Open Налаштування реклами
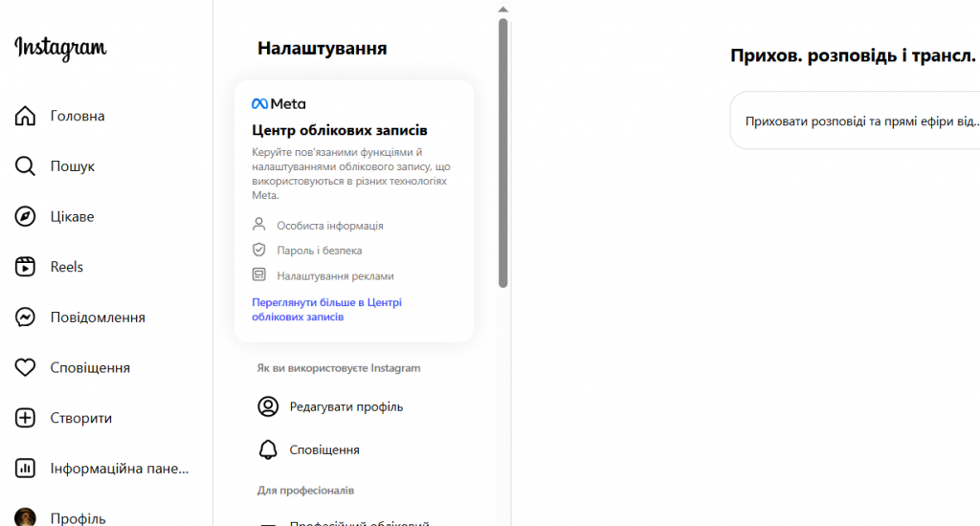Screen dimensions: 980x526 click(x=335, y=275)
